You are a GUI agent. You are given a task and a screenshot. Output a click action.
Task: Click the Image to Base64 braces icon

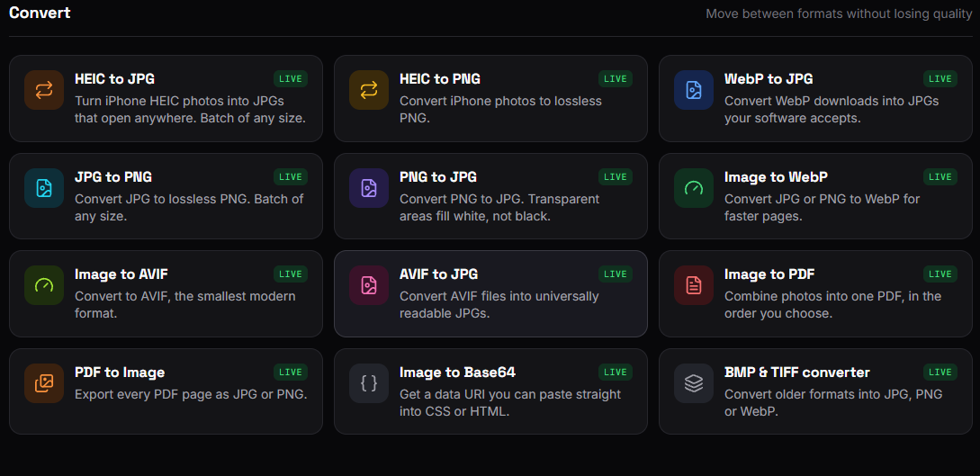click(369, 383)
